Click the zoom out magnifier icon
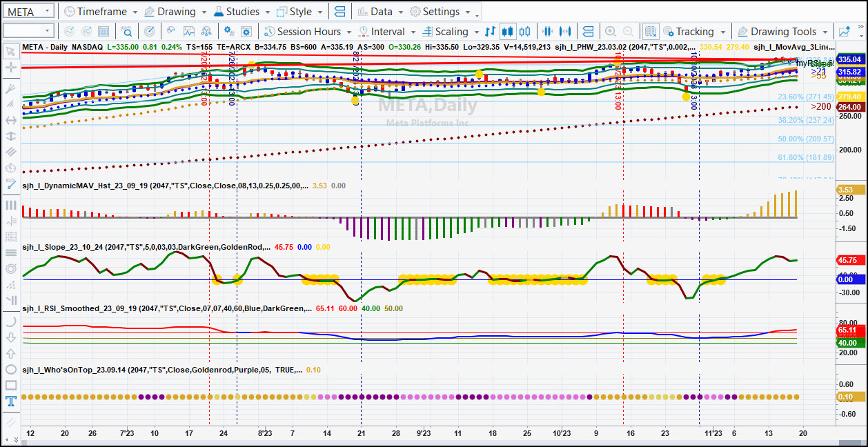Viewport: 868px width, 447px height. [627, 31]
